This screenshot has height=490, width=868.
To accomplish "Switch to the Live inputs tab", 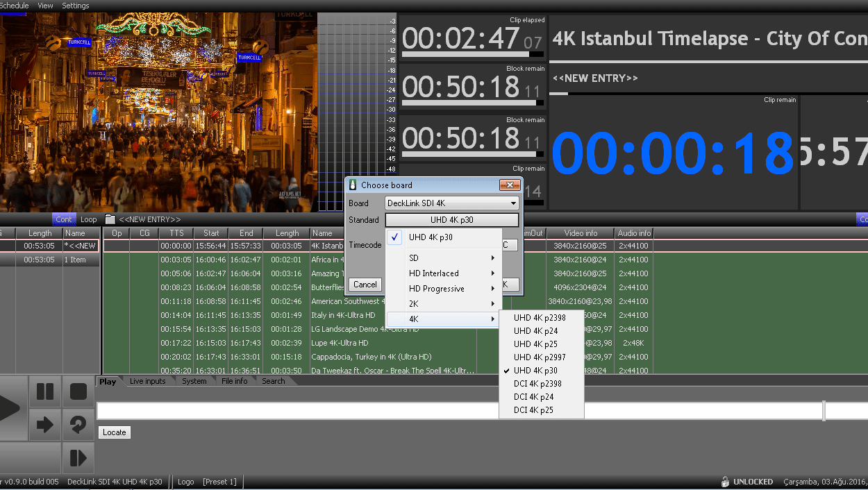I will (x=147, y=381).
